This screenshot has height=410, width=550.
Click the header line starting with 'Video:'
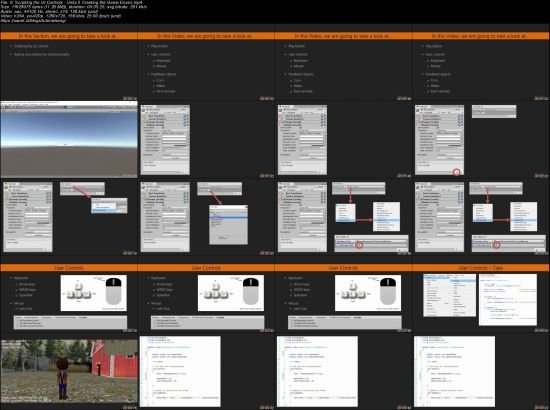(x=61, y=16)
